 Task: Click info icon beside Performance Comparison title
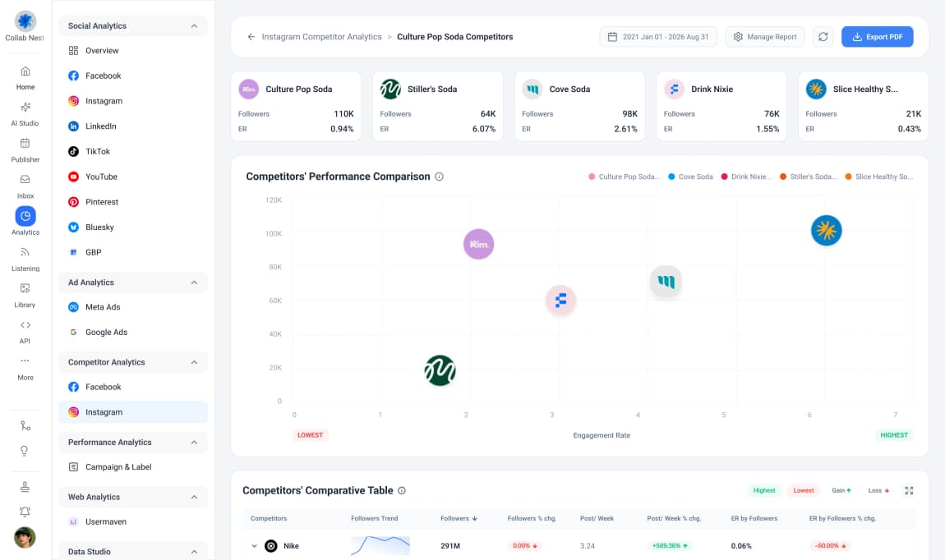click(x=440, y=177)
